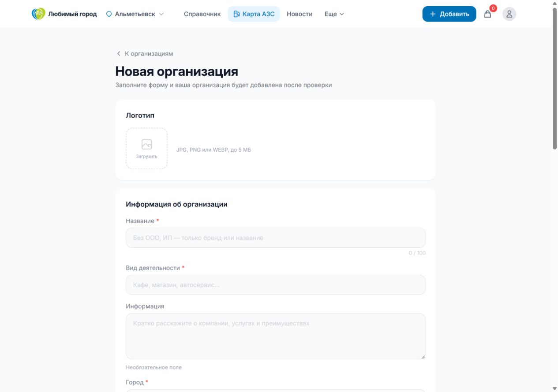
Task: Open the Новости section
Action: (x=300, y=14)
